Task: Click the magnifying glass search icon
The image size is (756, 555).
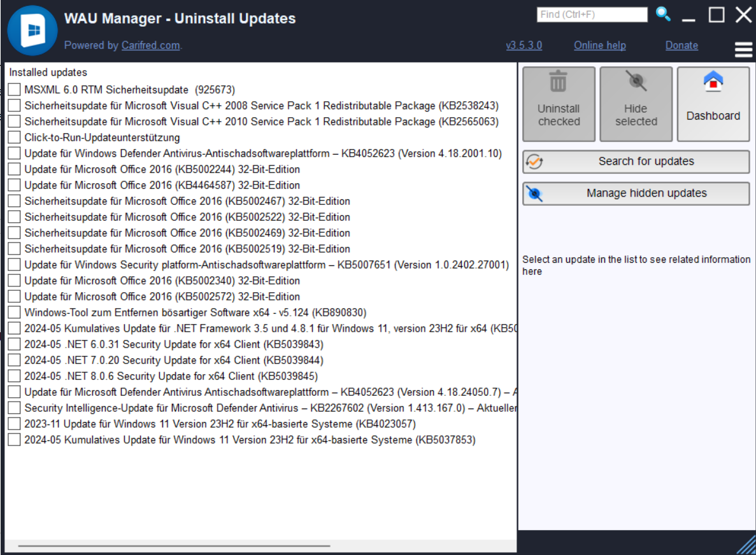Action: 663,14
